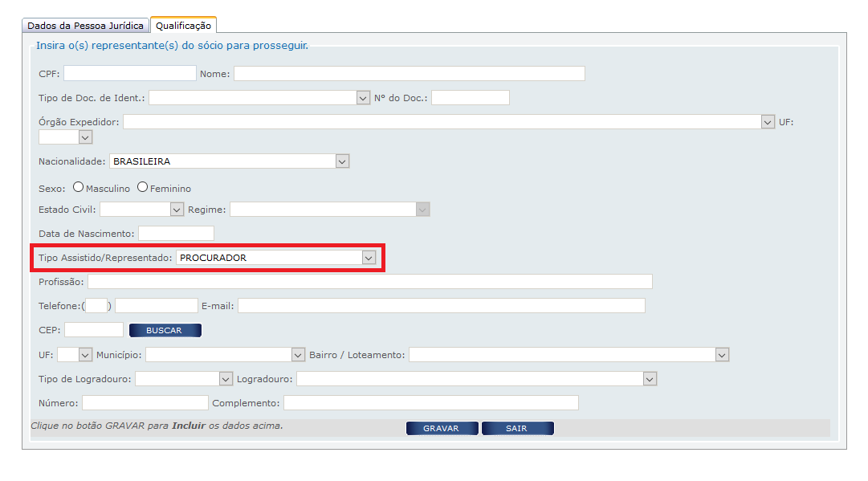Open the Nacionalidade BRASILEIRA dropdown
Viewport: 868px width, 481px height.
(x=229, y=161)
